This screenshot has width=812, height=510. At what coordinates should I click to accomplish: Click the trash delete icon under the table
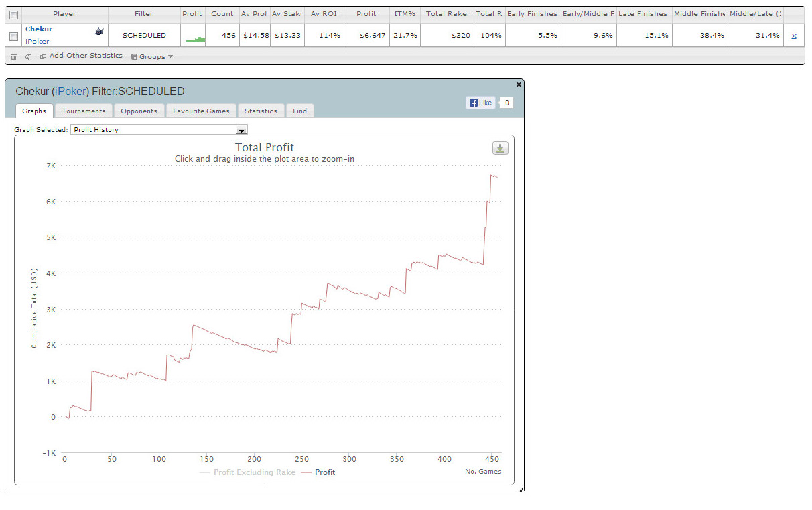pyautogui.click(x=14, y=57)
